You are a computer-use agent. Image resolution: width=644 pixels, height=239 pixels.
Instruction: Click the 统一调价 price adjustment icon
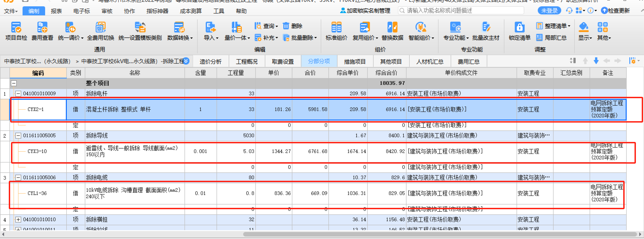click(70, 27)
